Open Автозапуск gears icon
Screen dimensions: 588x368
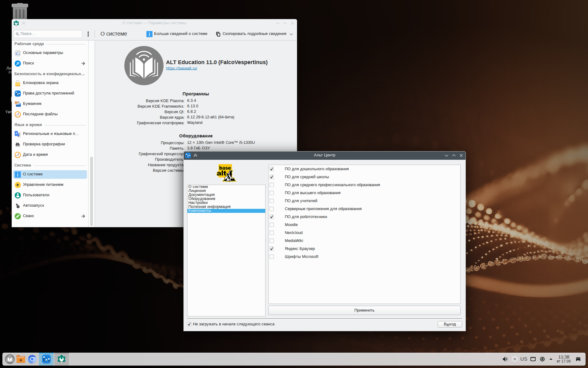[x=18, y=206]
